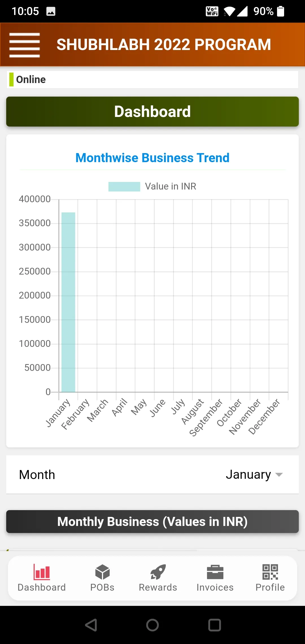Tap the Dashboard green header banner
Screen dimensions: 305x644
click(x=152, y=112)
